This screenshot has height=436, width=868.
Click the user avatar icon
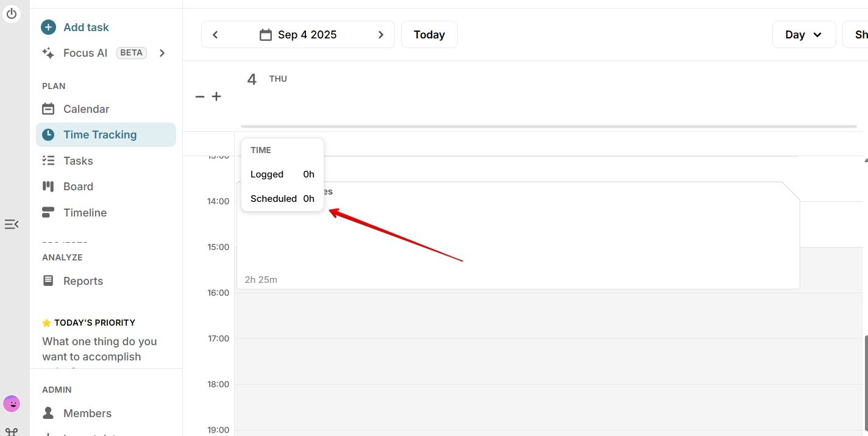click(12, 404)
